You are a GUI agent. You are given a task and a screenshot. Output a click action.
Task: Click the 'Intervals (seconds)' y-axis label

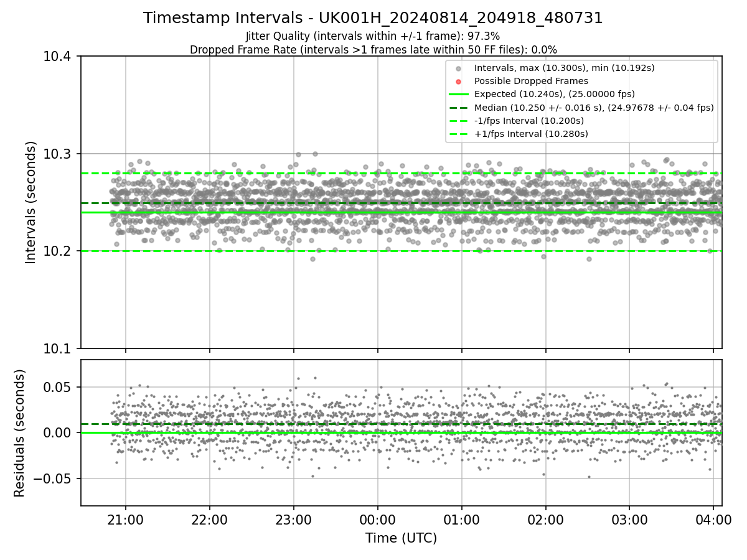[31, 202]
